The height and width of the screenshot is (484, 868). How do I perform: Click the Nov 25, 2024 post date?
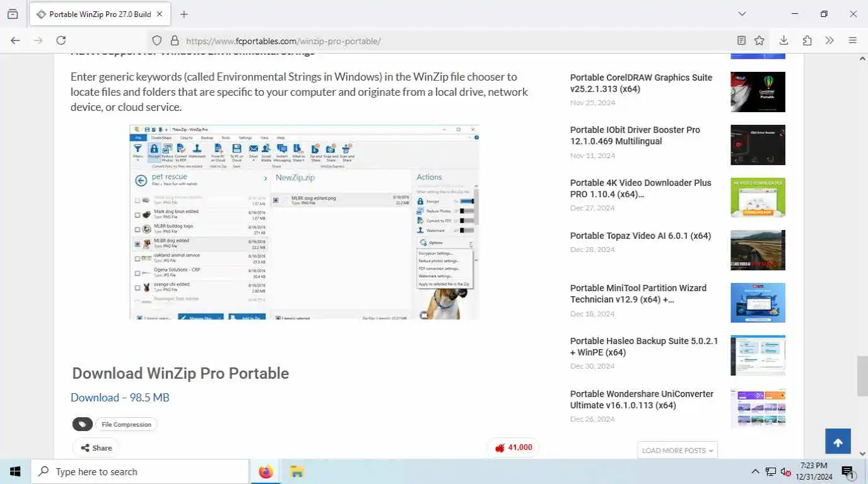(x=592, y=103)
